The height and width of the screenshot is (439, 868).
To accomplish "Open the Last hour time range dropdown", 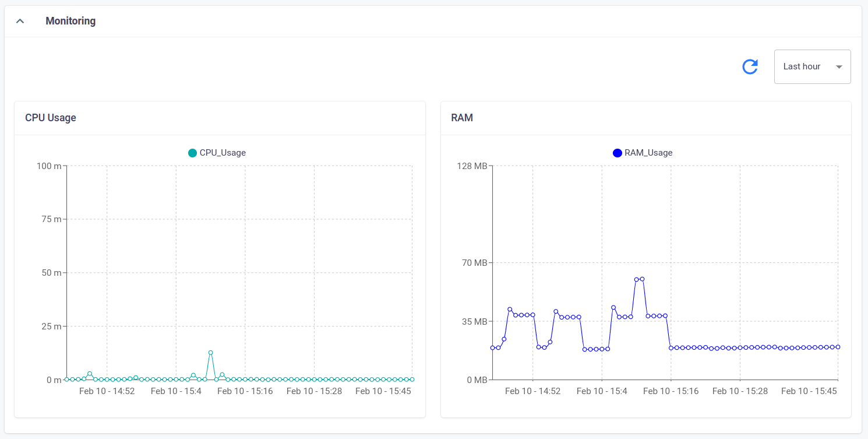I will point(812,66).
